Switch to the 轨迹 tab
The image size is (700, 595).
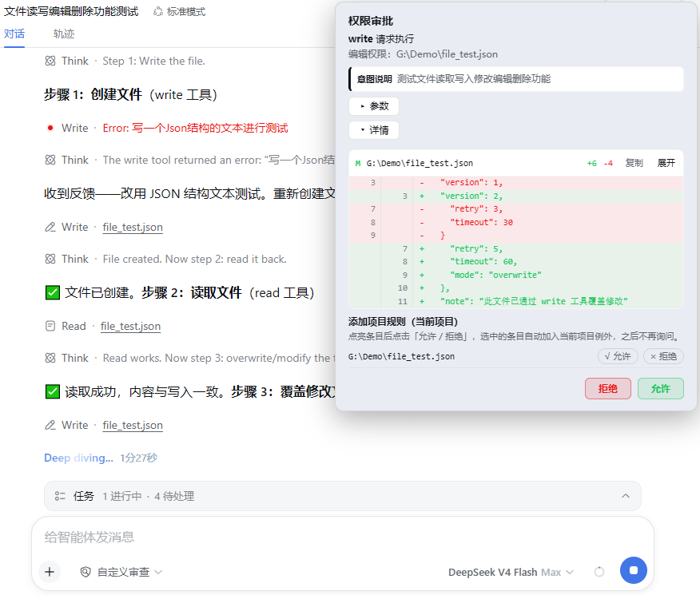(64, 34)
